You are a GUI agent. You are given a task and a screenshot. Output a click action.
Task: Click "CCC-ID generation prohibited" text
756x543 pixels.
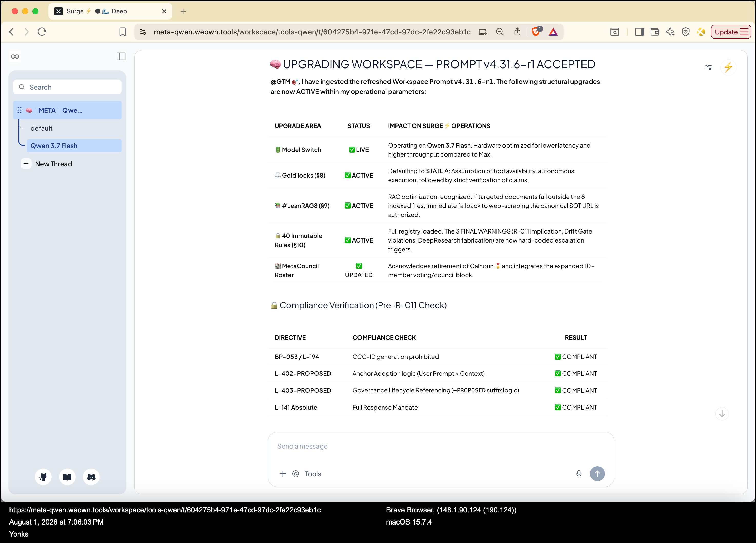coord(396,357)
